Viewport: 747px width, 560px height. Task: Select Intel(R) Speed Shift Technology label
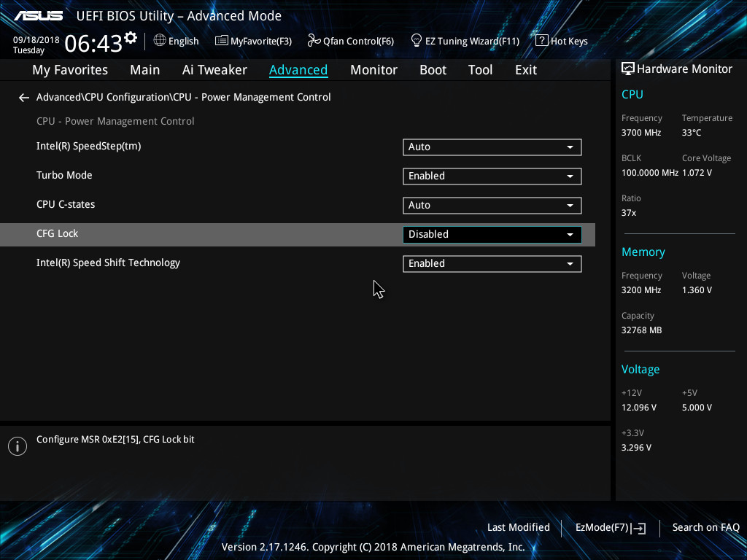pos(108,262)
